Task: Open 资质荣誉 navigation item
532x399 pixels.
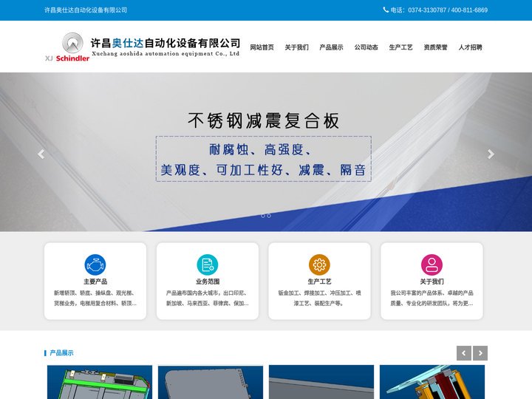Action: click(436, 47)
